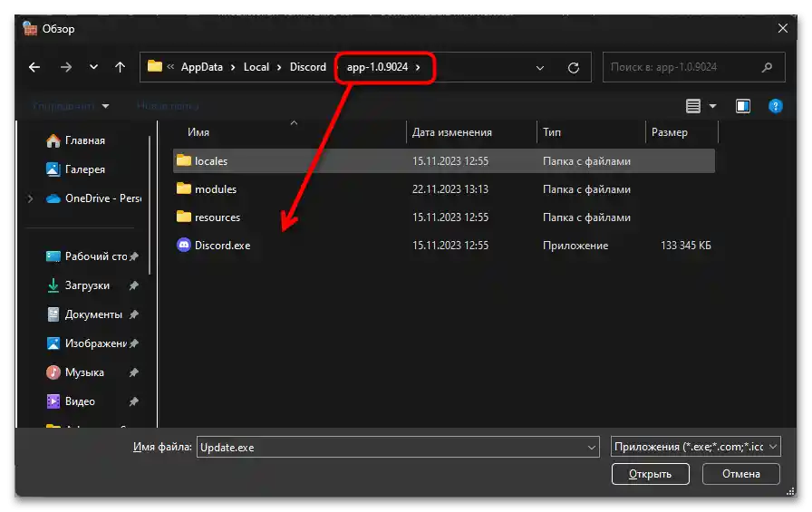This screenshot has width=812, height=512.
Task: Open Рабочий стол in sidebar
Action: [87, 256]
